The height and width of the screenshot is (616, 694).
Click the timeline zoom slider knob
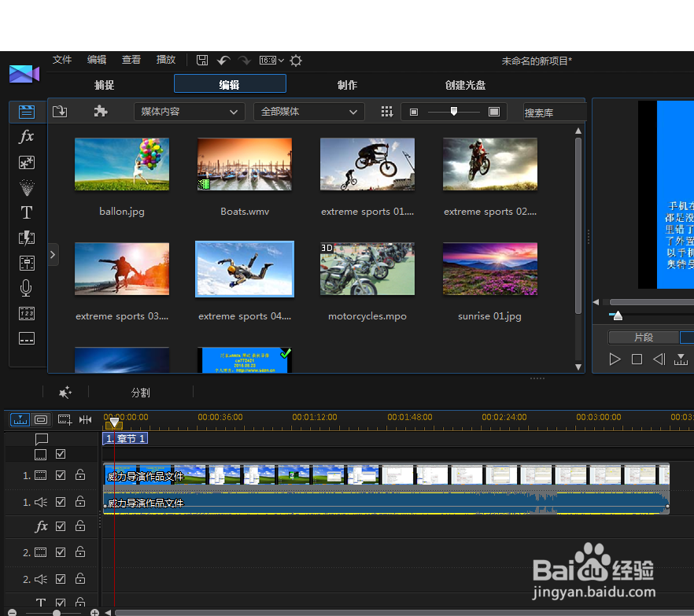pos(56,612)
